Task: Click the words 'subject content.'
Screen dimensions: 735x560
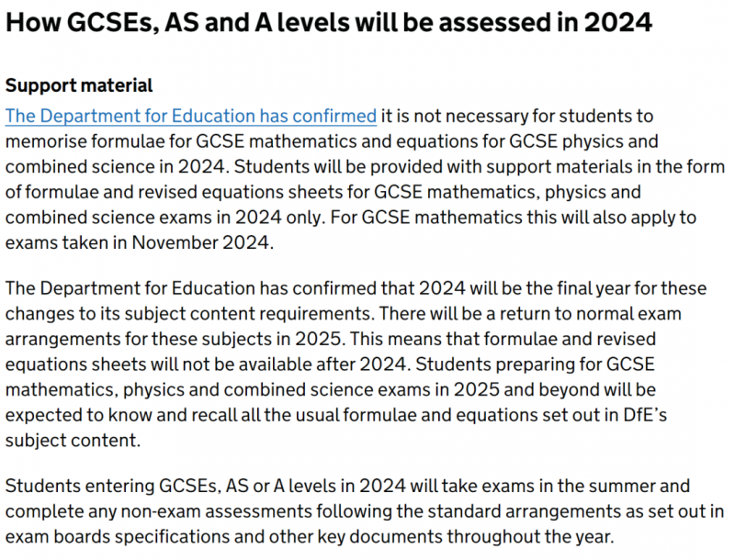Action: (x=73, y=441)
